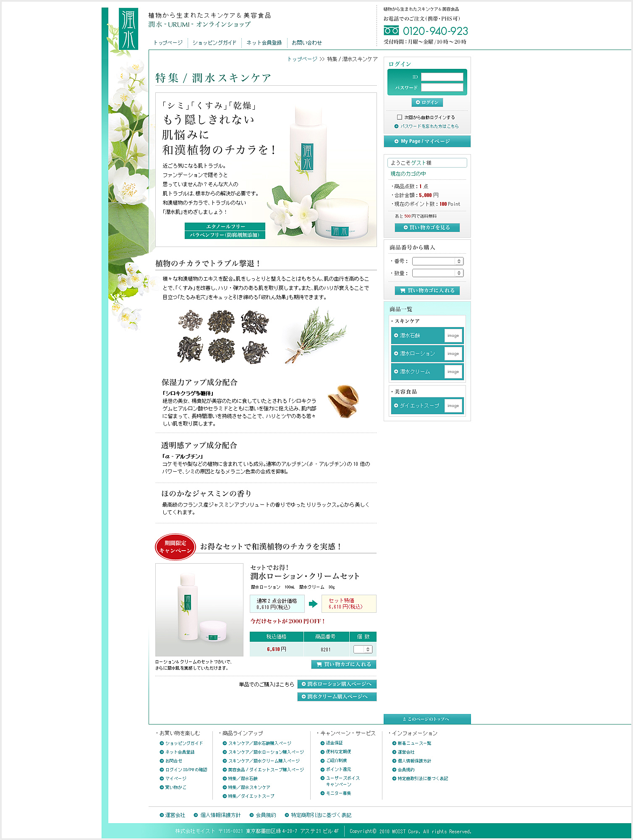633x840 pixels.
Task: Click the 潤水石鹸 product image thumbnail
Action: tap(453, 336)
